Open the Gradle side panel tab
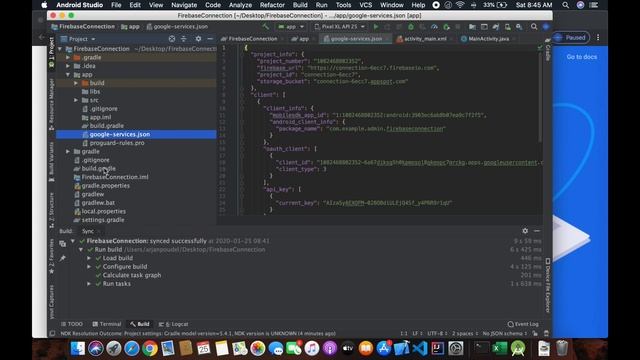Image resolution: width=640 pixels, height=360 pixels. 548,51
